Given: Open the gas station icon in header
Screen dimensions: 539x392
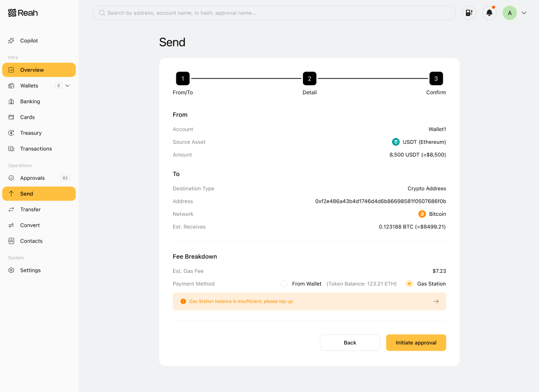Looking at the screenshot, I should (469, 13).
